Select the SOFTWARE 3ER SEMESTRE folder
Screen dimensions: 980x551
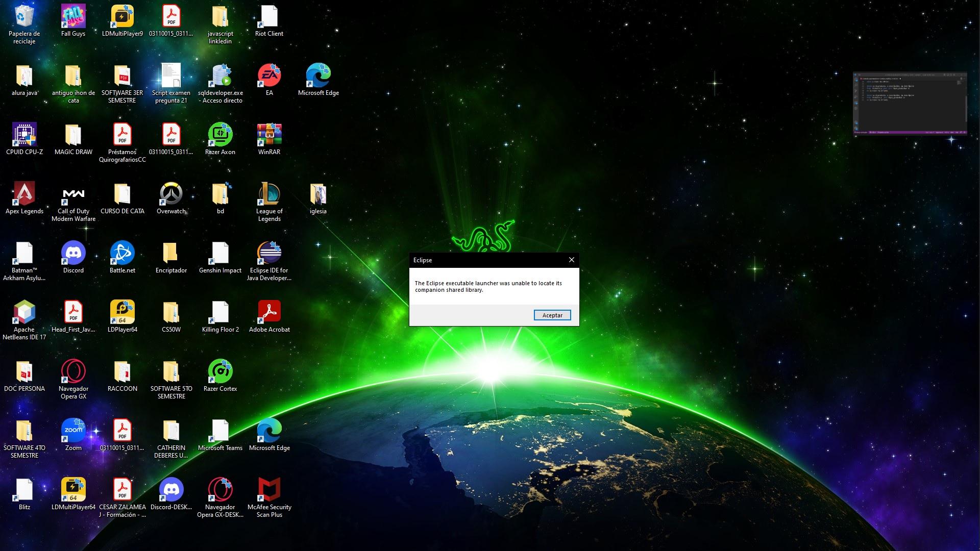[122, 83]
